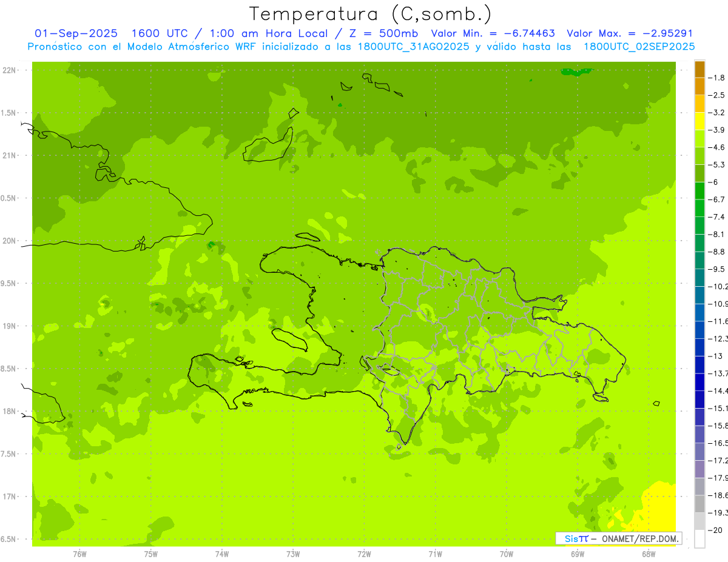This screenshot has width=728, height=562.
Task: Click the Great Inagua island outline near 21N 73W
Action: (268, 146)
